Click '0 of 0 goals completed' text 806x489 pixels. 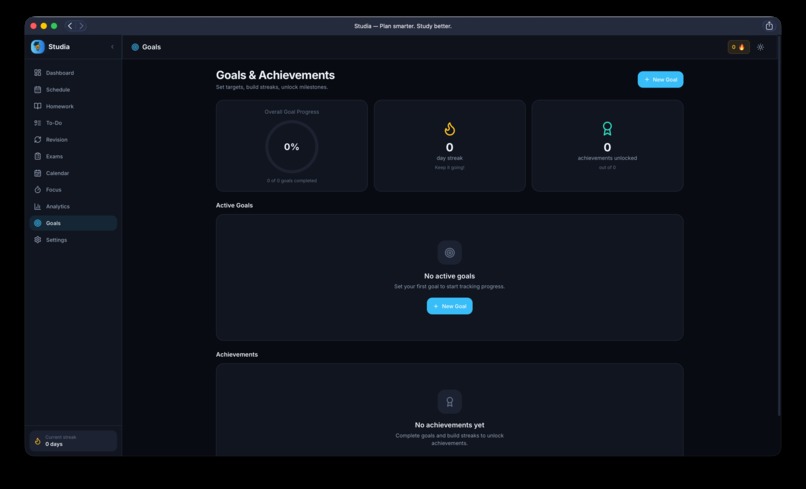coord(292,180)
